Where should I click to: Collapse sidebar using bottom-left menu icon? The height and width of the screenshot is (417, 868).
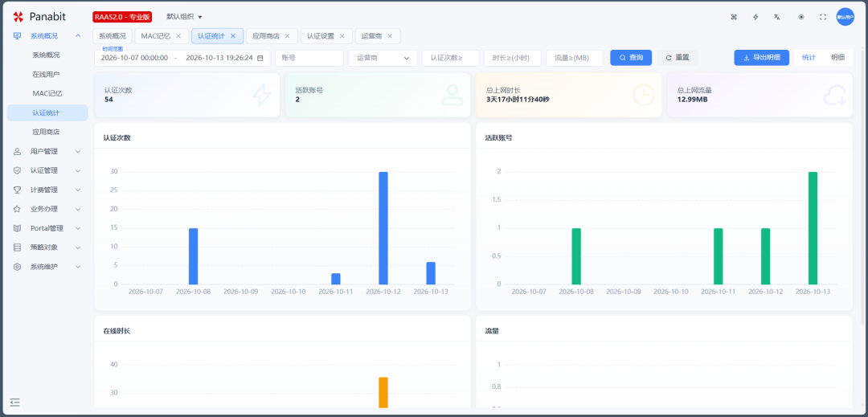point(15,402)
